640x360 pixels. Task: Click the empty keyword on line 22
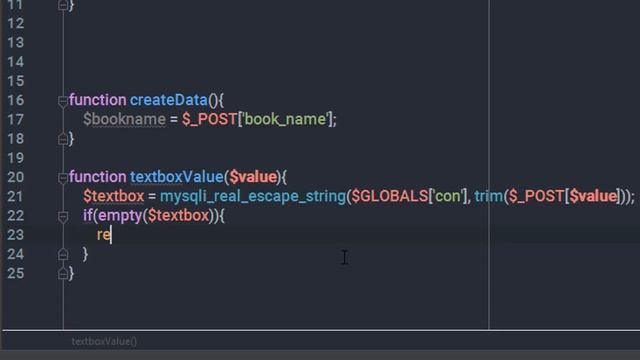120,215
